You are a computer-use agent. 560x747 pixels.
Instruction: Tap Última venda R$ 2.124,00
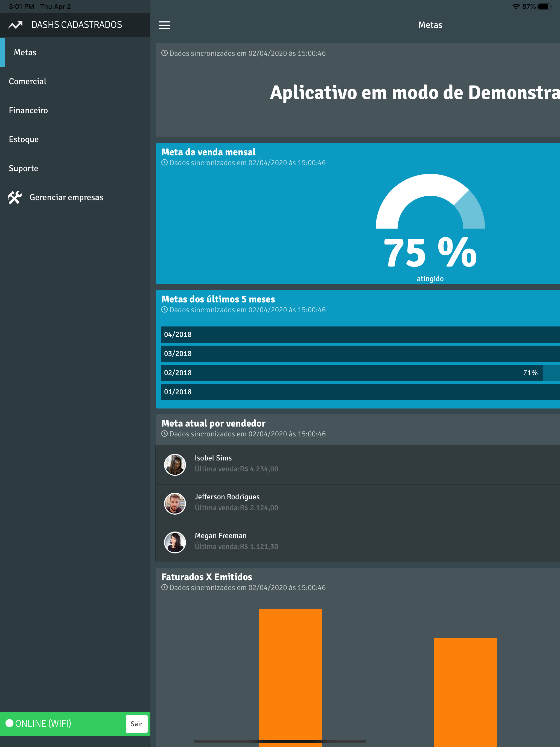[237, 507]
